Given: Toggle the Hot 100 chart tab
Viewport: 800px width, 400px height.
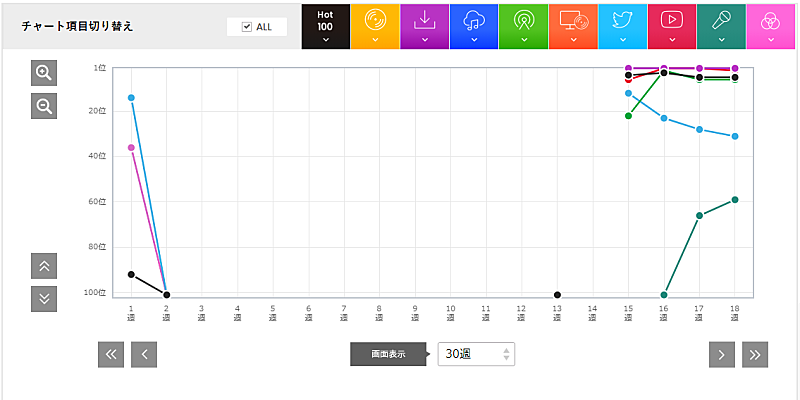Looking at the screenshot, I should [x=325, y=26].
